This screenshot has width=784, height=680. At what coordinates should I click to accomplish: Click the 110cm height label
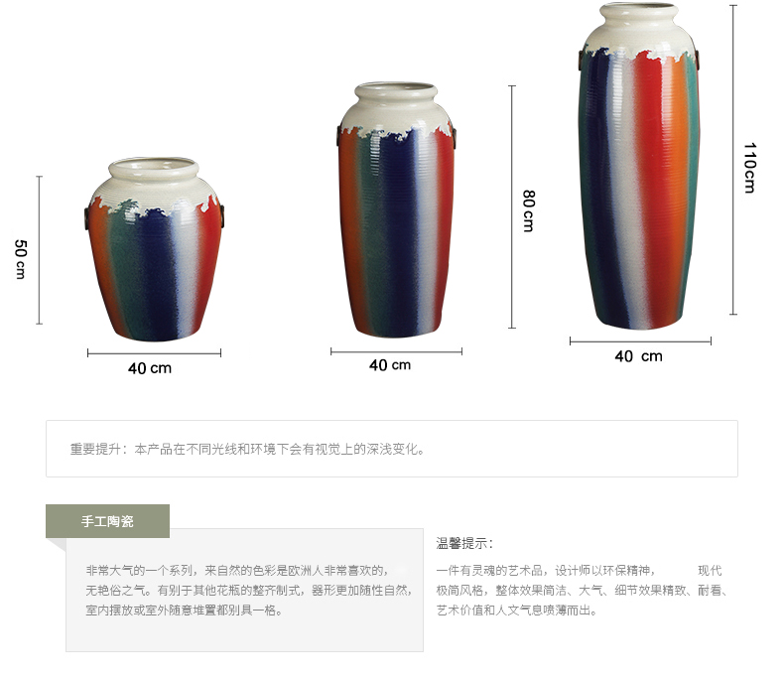[x=749, y=168]
